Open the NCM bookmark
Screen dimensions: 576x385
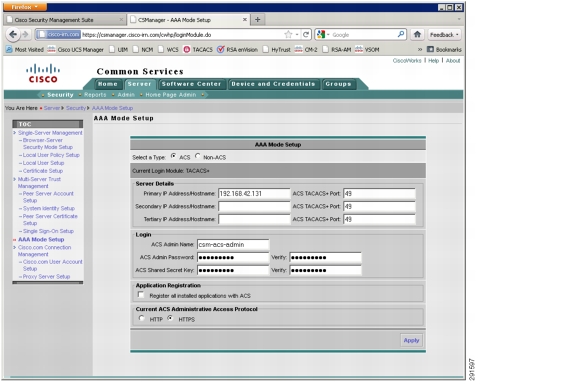click(143, 50)
